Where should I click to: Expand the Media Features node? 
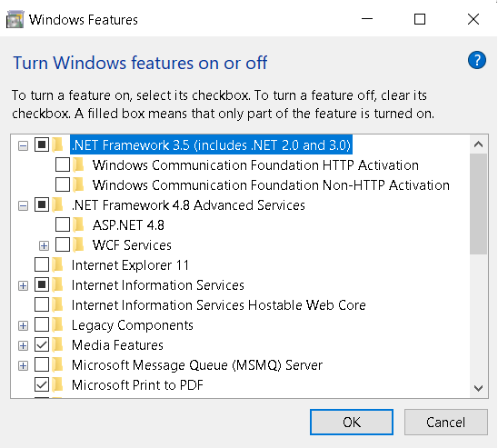point(23,345)
